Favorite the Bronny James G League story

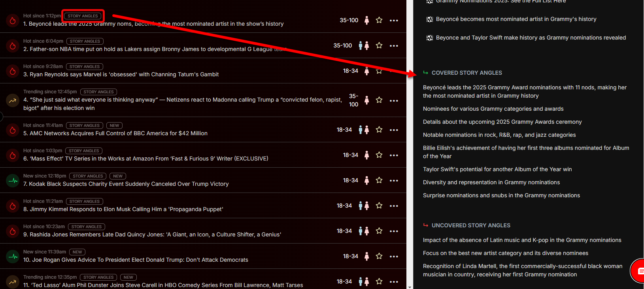point(379,45)
